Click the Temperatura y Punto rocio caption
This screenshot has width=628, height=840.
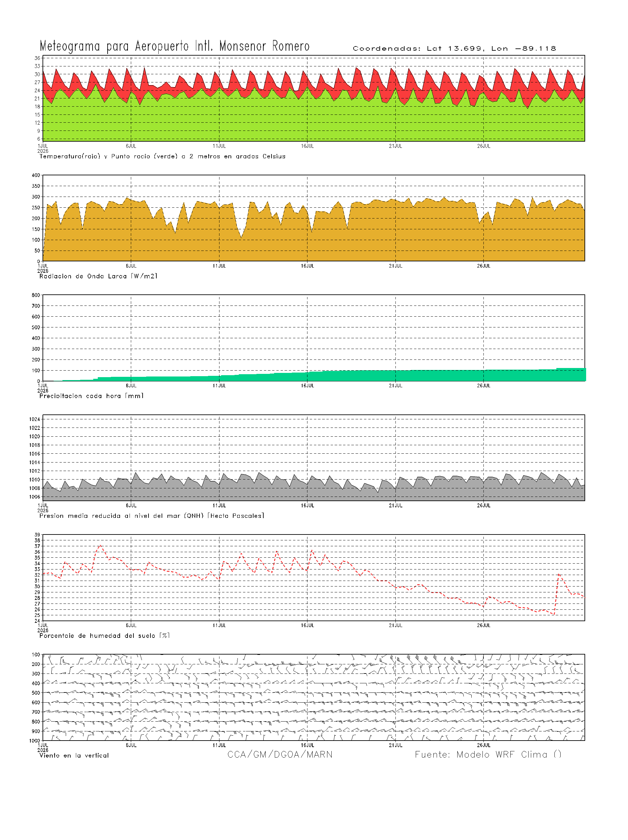click(162, 156)
